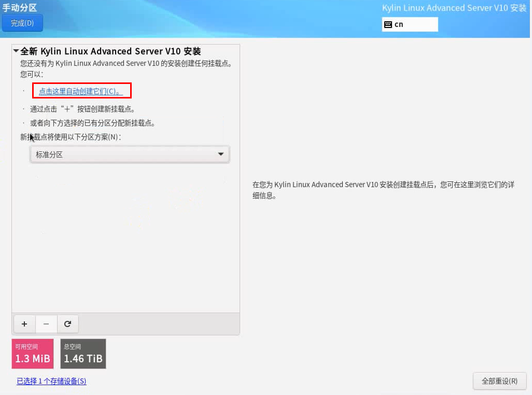Viewport: 532px width, 395px height.
Task: Open the 标准分区 partition scheme dropdown
Action: (130, 154)
